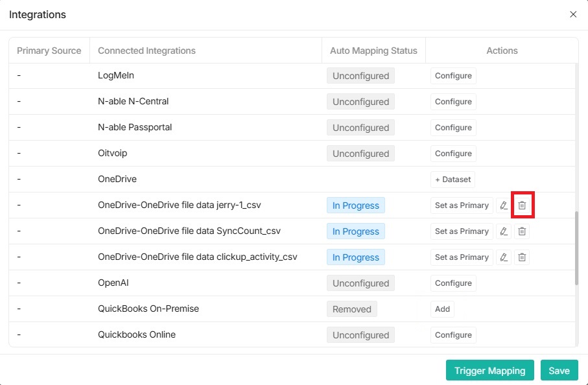This screenshot has width=588, height=385.
Task: Close the Integrations dialog
Action: click(x=573, y=14)
